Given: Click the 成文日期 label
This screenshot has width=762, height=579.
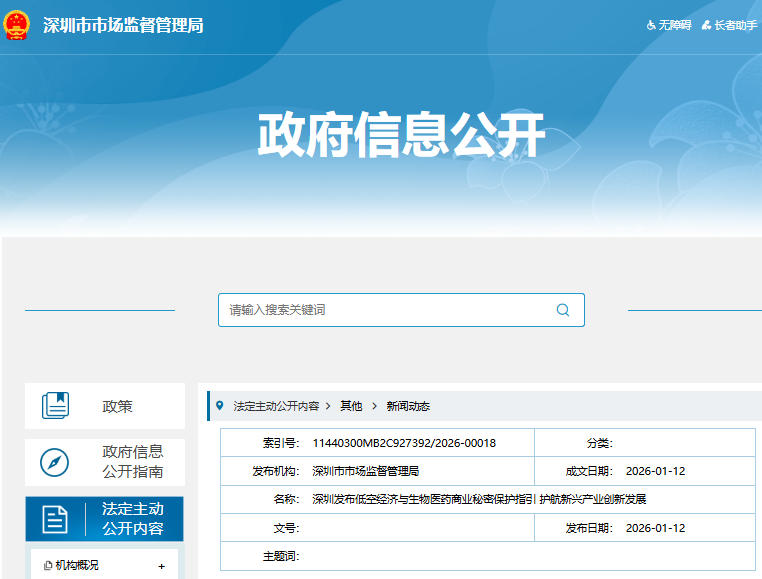Looking at the screenshot, I should coord(589,471).
